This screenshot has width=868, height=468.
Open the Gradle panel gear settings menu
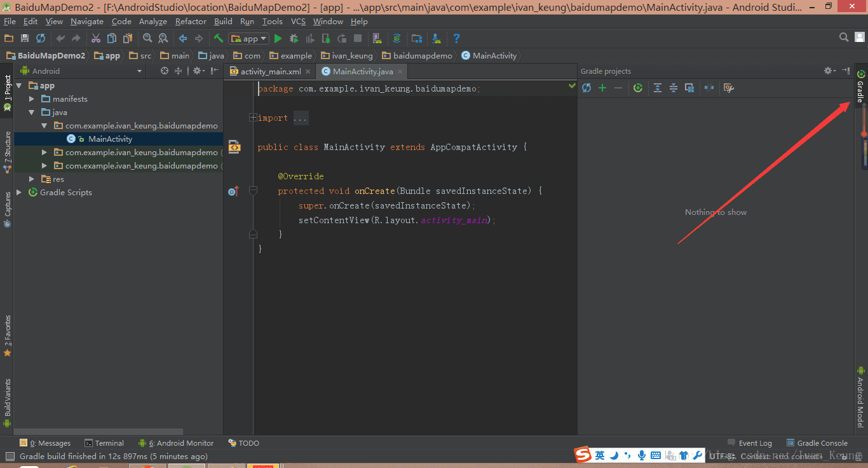(x=829, y=71)
